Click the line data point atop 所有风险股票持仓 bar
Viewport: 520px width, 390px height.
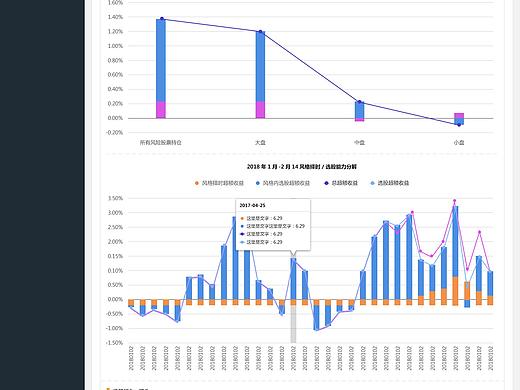(x=162, y=19)
